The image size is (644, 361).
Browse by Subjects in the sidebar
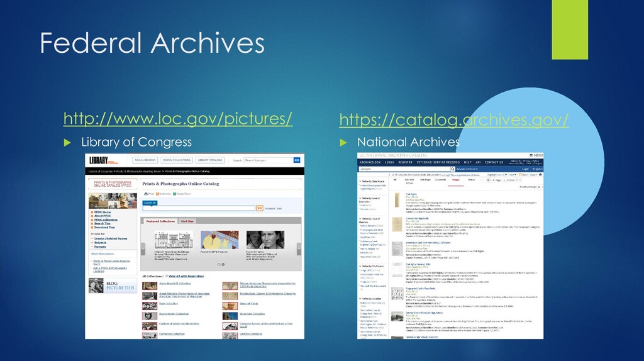(100, 243)
